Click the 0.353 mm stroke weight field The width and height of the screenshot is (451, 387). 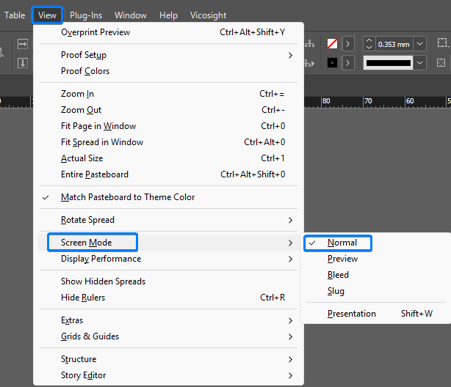394,44
